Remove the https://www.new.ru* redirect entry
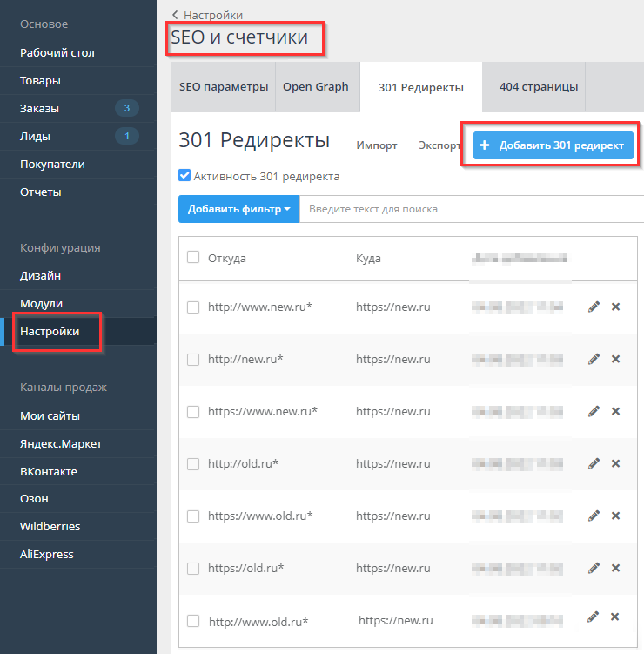This screenshot has height=654, width=644. (615, 411)
